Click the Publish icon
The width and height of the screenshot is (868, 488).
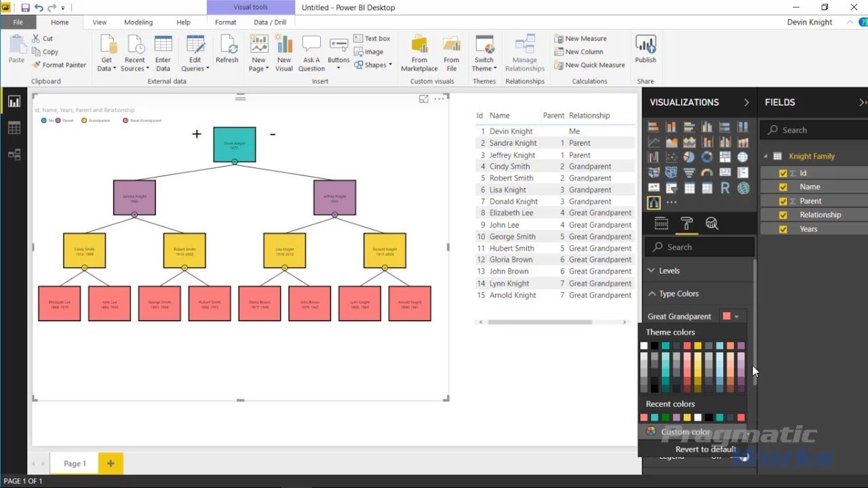[x=646, y=49]
